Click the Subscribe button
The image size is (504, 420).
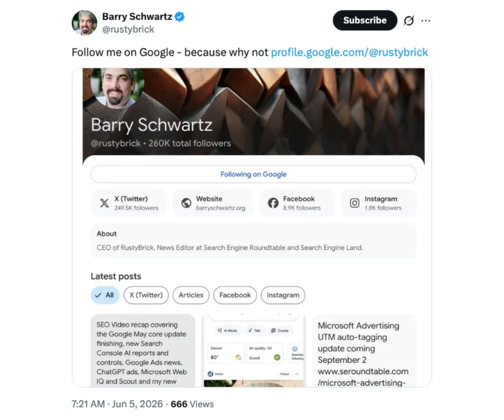click(x=365, y=20)
